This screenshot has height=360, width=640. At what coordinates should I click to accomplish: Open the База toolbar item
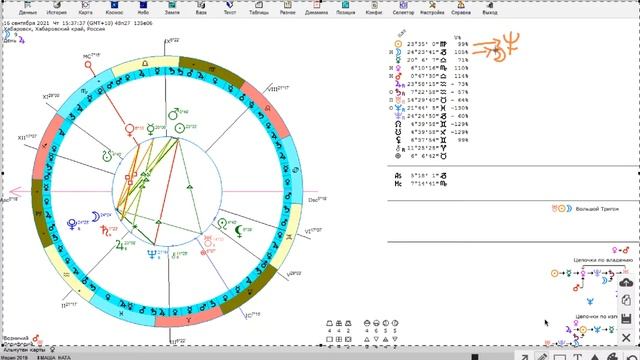pyautogui.click(x=201, y=8)
